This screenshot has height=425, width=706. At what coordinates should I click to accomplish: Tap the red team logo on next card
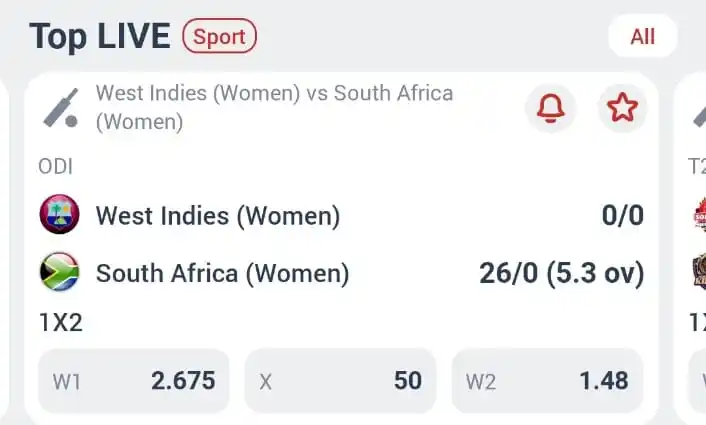click(x=699, y=215)
